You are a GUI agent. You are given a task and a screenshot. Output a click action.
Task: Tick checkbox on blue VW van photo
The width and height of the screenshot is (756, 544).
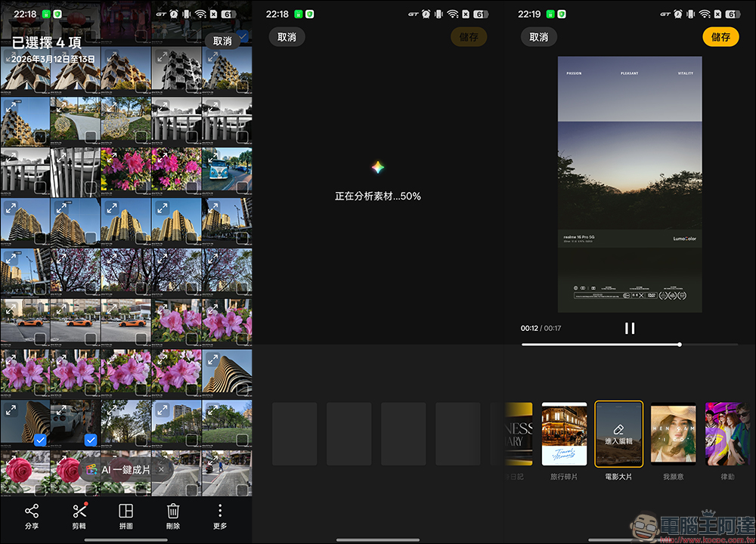coord(242,187)
